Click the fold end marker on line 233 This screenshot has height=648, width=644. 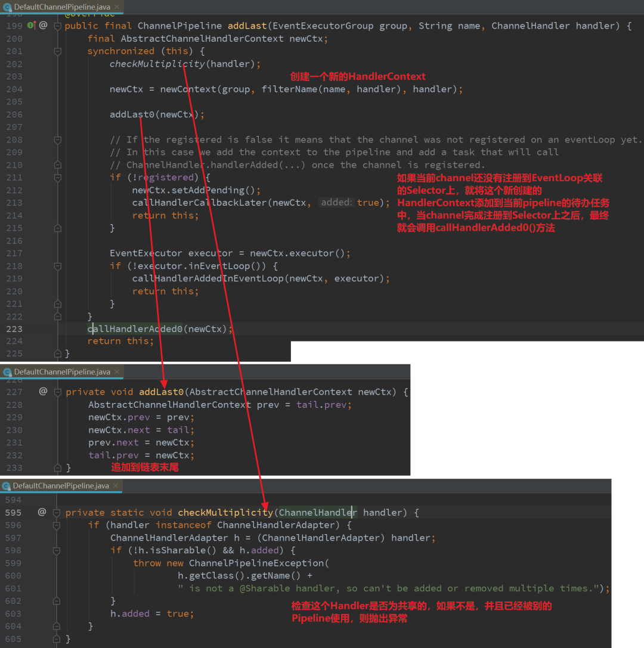[x=58, y=468]
